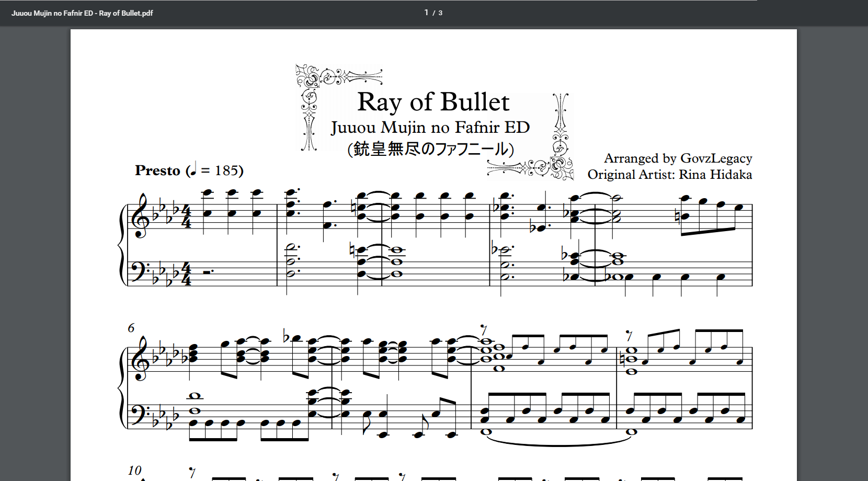Click the total page count '3'
Image resolution: width=868 pixels, height=481 pixels.
coord(441,13)
